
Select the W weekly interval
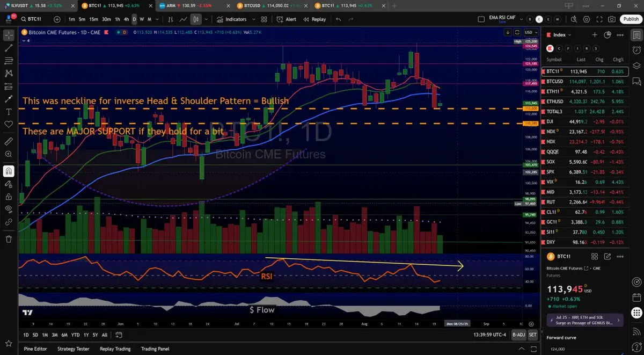click(x=142, y=19)
